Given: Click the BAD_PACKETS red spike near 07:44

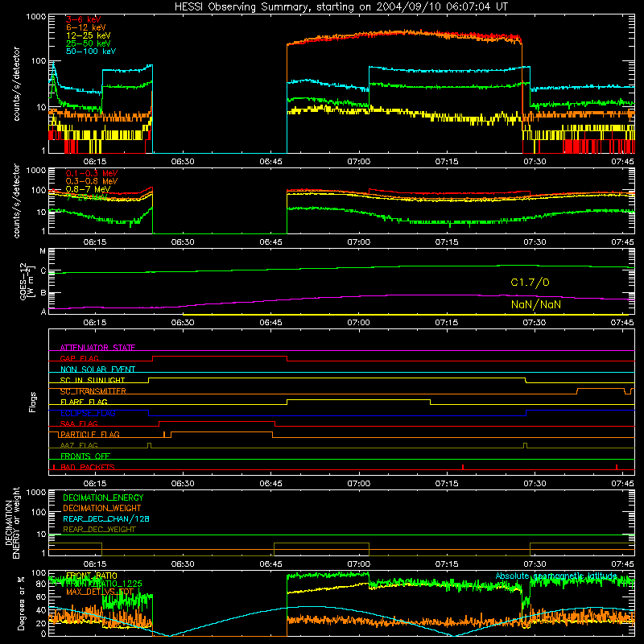Looking at the screenshot, I should (617, 467).
